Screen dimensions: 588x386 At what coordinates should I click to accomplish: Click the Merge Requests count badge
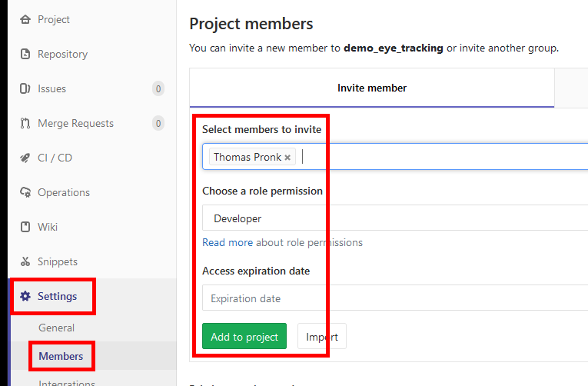[158, 124]
